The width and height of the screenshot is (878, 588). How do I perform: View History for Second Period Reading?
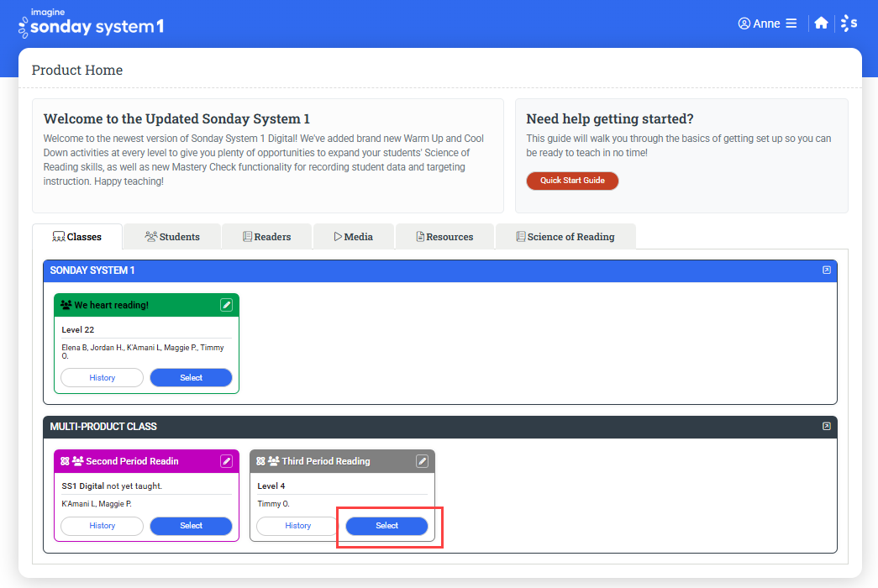102,526
